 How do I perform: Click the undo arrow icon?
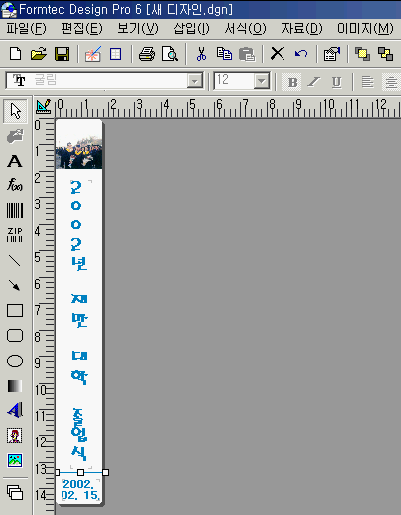click(301, 54)
